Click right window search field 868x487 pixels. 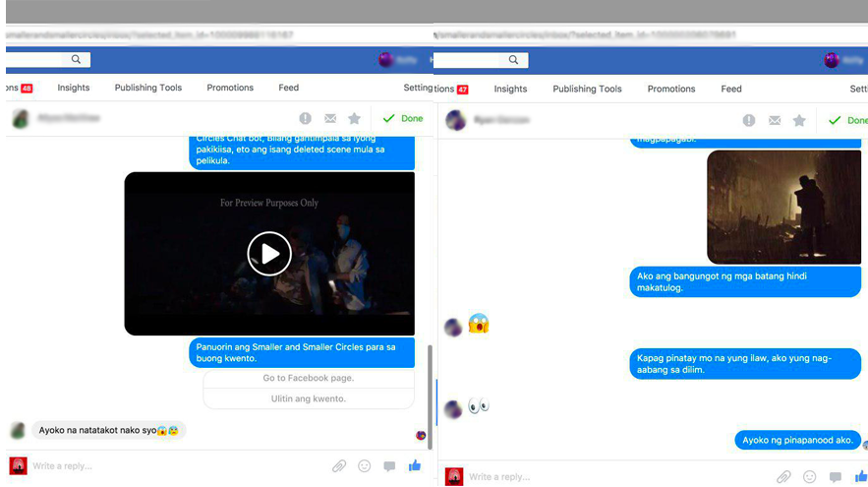pyautogui.click(x=482, y=60)
